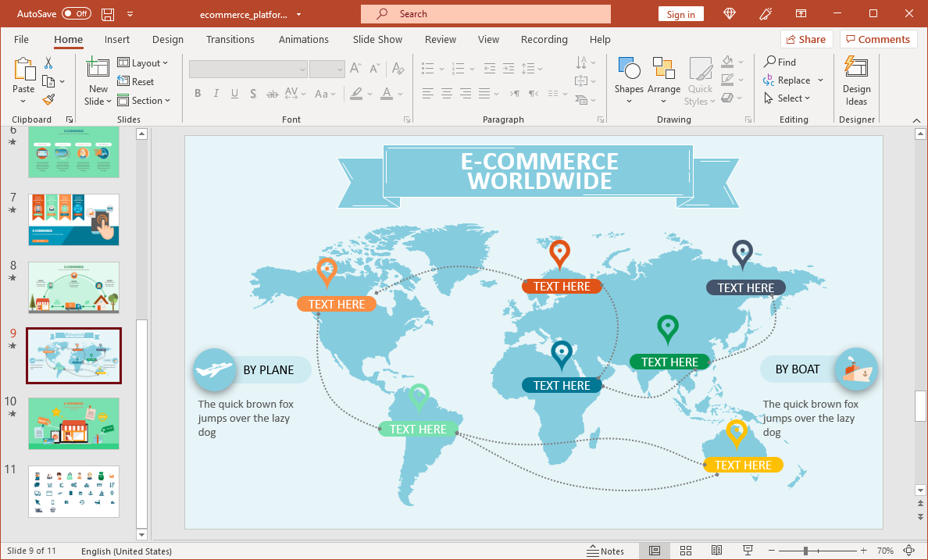The height and width of the screenshot is (560, 928).
Task: Open the Shapes gallery
Action: [628, 80]
